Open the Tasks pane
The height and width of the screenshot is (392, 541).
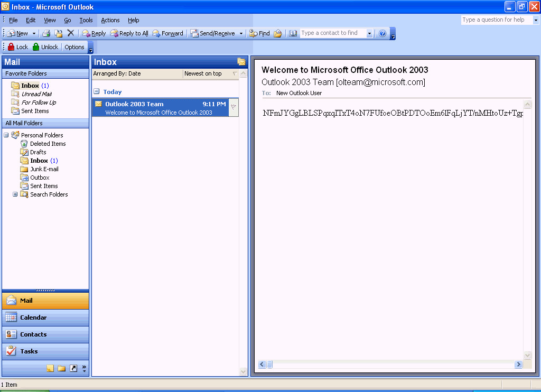(x=45, y=351)
